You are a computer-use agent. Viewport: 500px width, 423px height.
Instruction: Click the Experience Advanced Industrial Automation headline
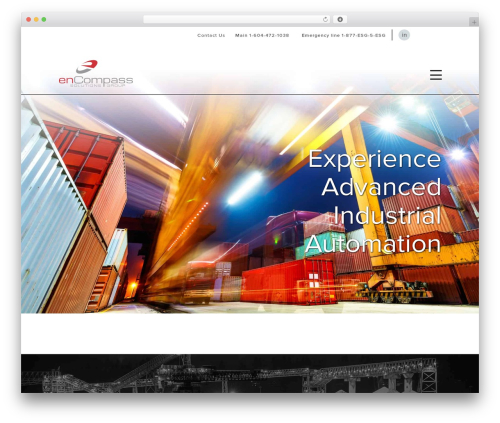click(x=373, y=202)
